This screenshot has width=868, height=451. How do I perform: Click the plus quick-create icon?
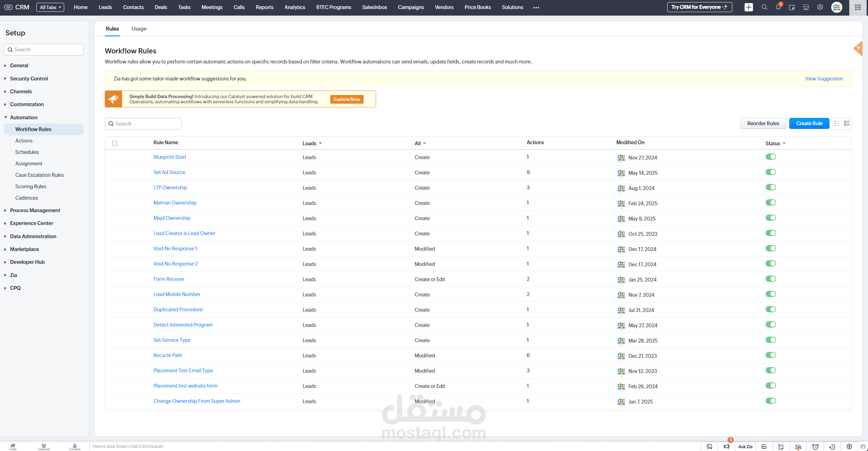click(x=749, y=7)
